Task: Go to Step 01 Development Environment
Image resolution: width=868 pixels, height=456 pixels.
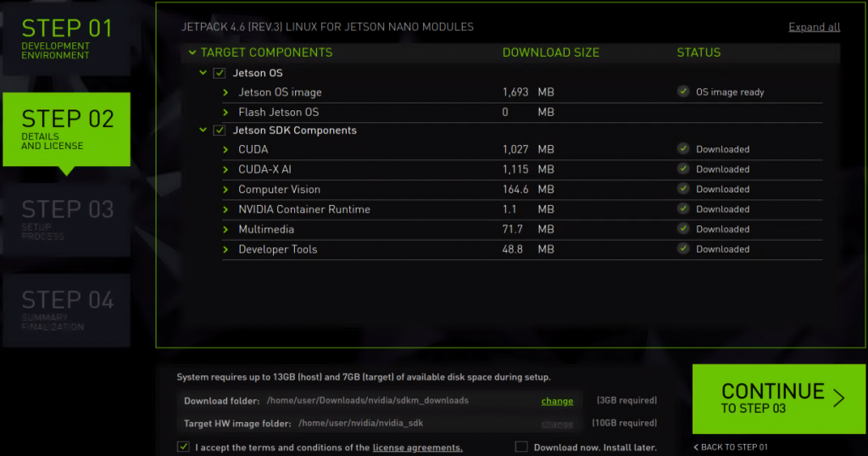Action: click(66, 39)
